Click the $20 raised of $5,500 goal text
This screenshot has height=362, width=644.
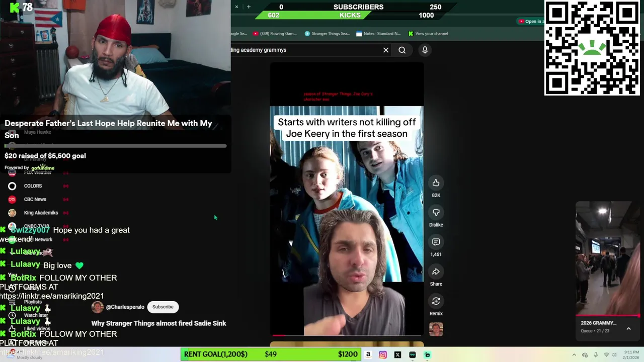(45, 156)
